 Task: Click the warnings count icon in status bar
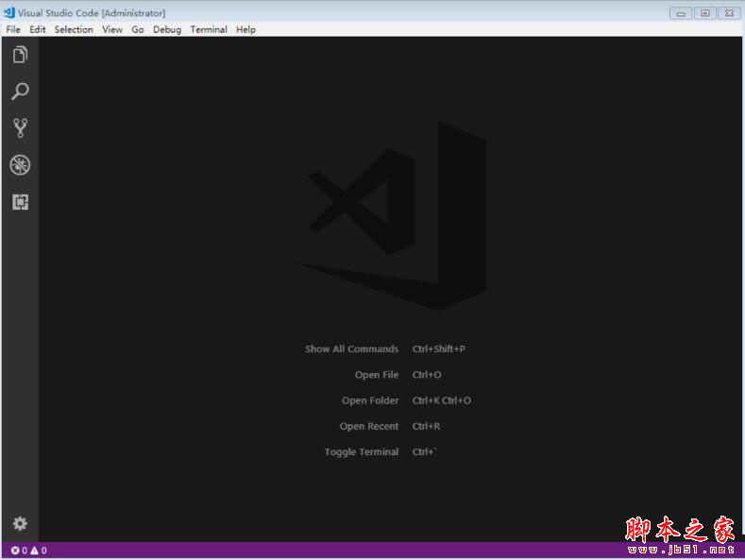click(x=34, y=551)
